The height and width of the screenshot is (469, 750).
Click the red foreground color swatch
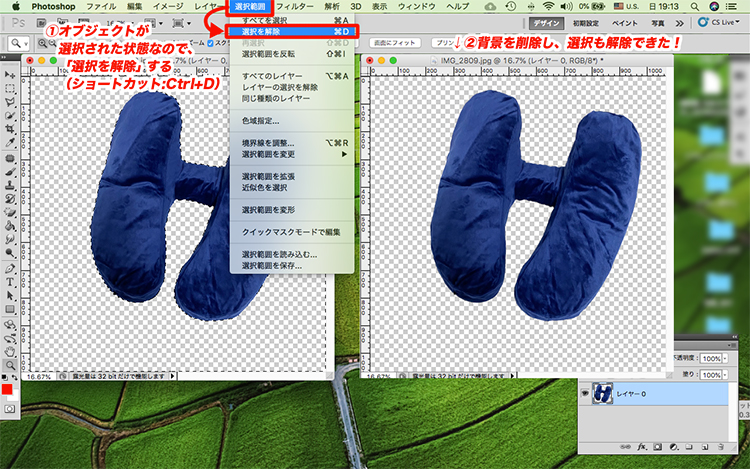(x=6, y=389)
